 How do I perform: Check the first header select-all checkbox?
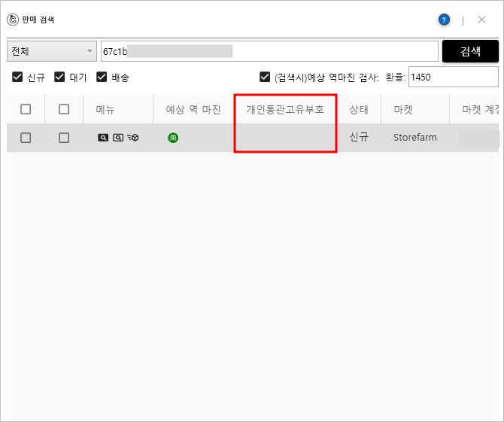tap(26, 109)
